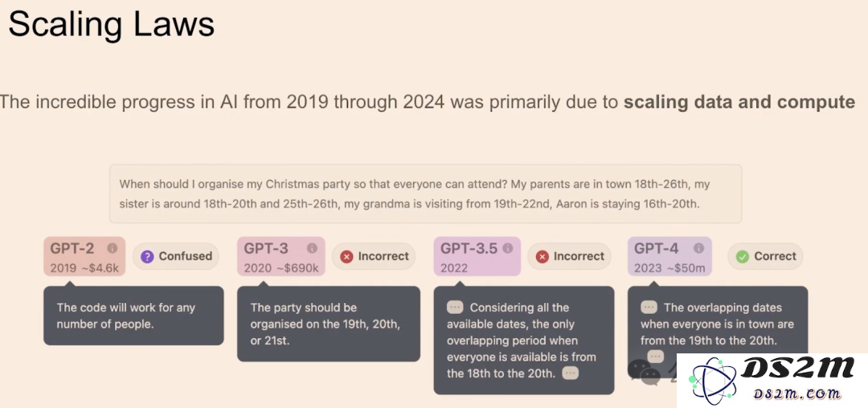Click the info icon beside GPT-4
The height and width of the screenshot is (408, 868).
coord(699,248)
